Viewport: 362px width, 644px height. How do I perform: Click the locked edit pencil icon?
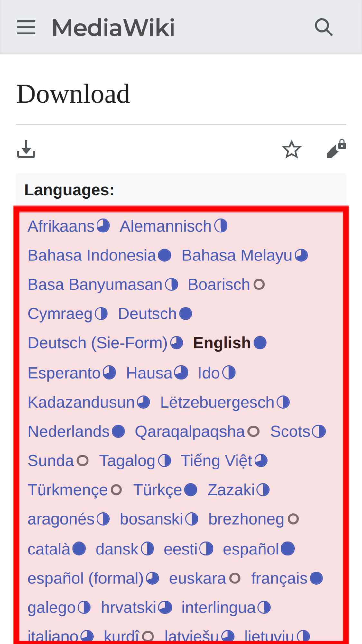(x=336, y=149)
